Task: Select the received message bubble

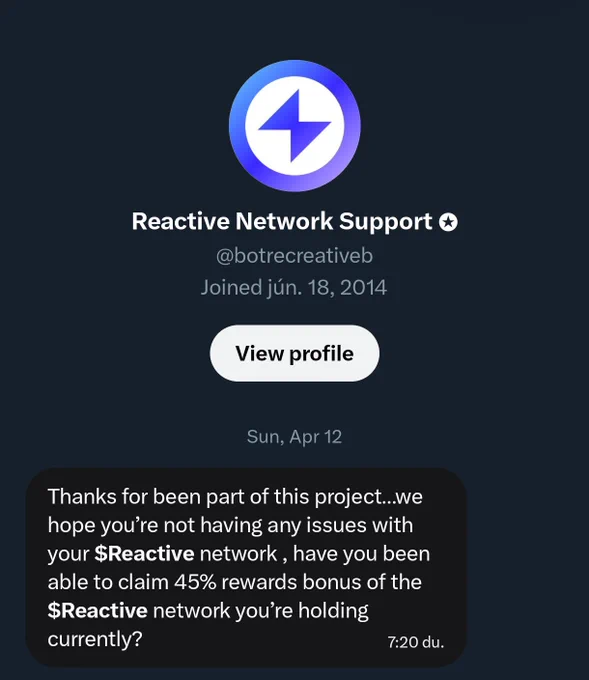Action: pos(246,567)
